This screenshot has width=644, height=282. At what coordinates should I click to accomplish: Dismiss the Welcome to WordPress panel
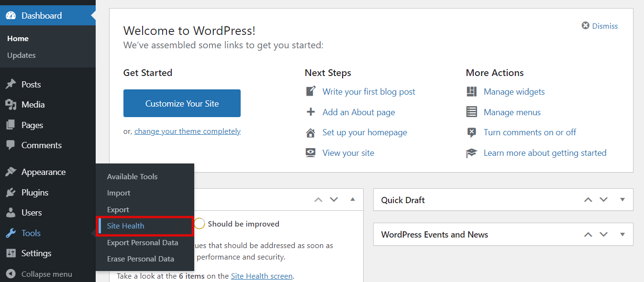(600, 26)
